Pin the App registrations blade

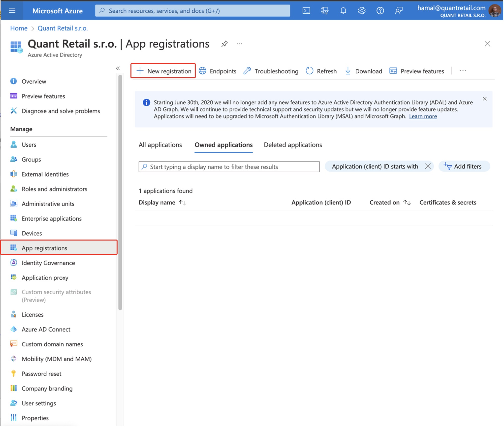point(225,44)
